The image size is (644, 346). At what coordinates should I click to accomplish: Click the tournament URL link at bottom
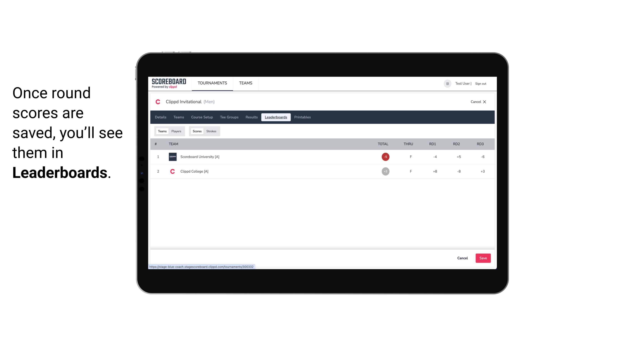[202, 267]
